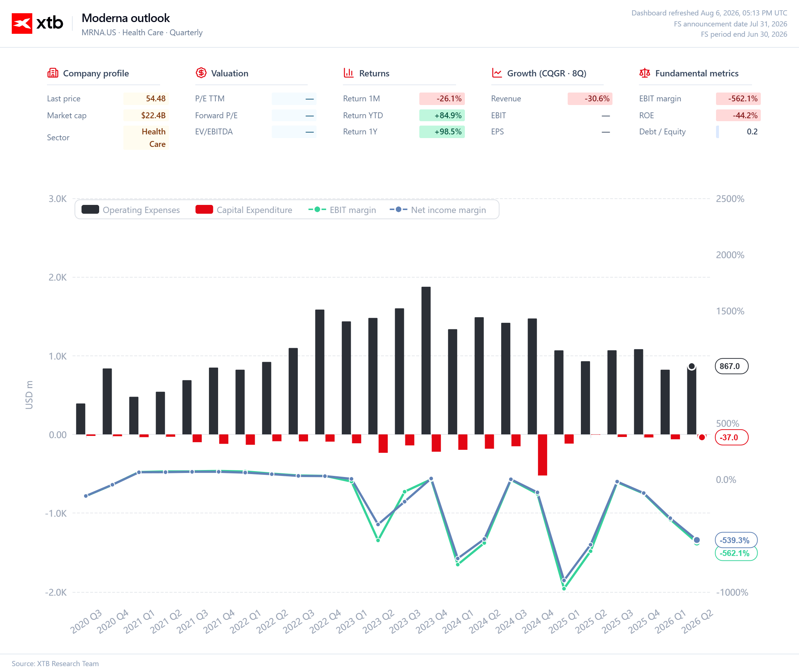
Task: Click the -539.3% Net income margin callout
Action: [x=736, y=540]
